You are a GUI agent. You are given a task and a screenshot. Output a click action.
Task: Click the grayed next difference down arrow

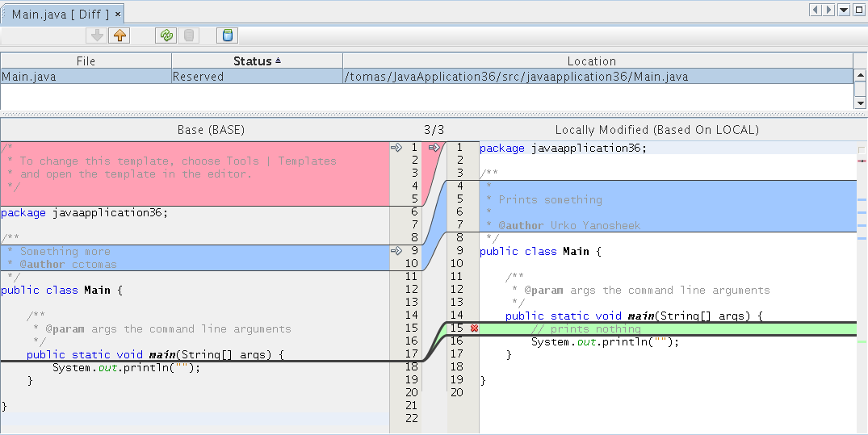click(x=97, y=36)
